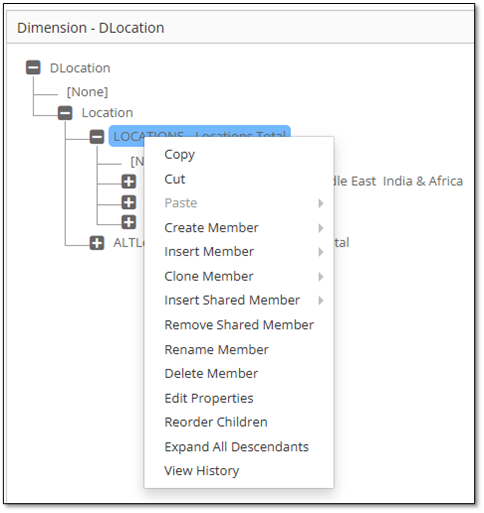Select the DLocation root label
The height and width of the screenshot is (513, 484).
80,68
